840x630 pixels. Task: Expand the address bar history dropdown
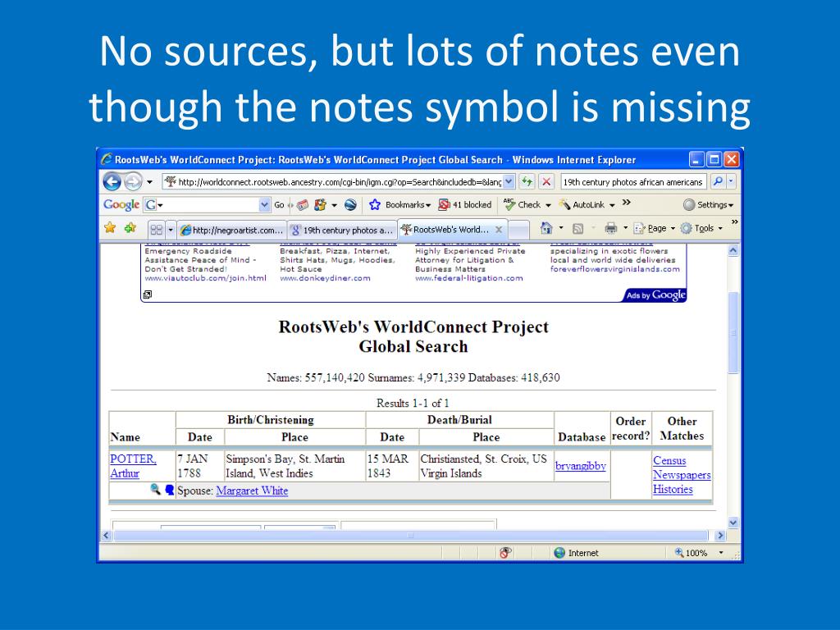509,182
